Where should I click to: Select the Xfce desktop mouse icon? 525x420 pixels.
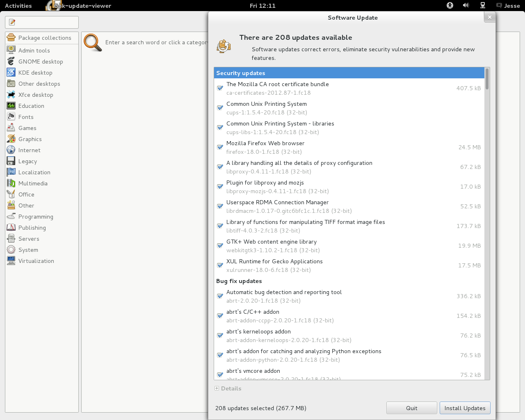[x=11, y=94]
